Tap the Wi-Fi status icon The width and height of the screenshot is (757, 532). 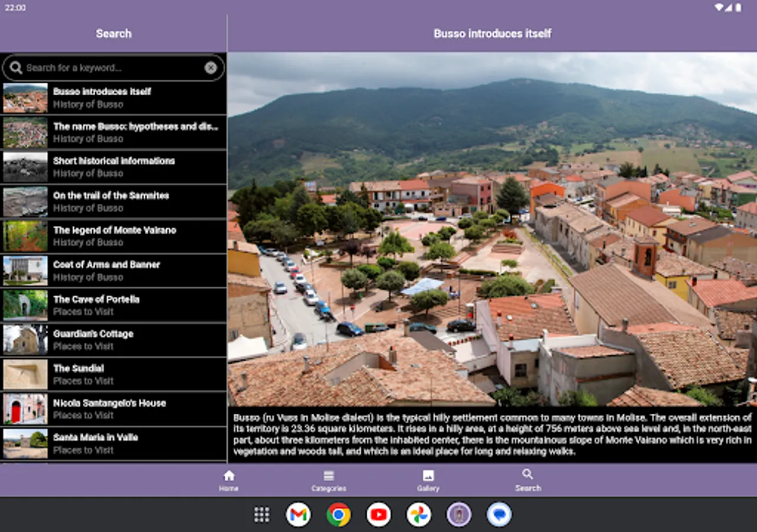click(x=719, y=8)
